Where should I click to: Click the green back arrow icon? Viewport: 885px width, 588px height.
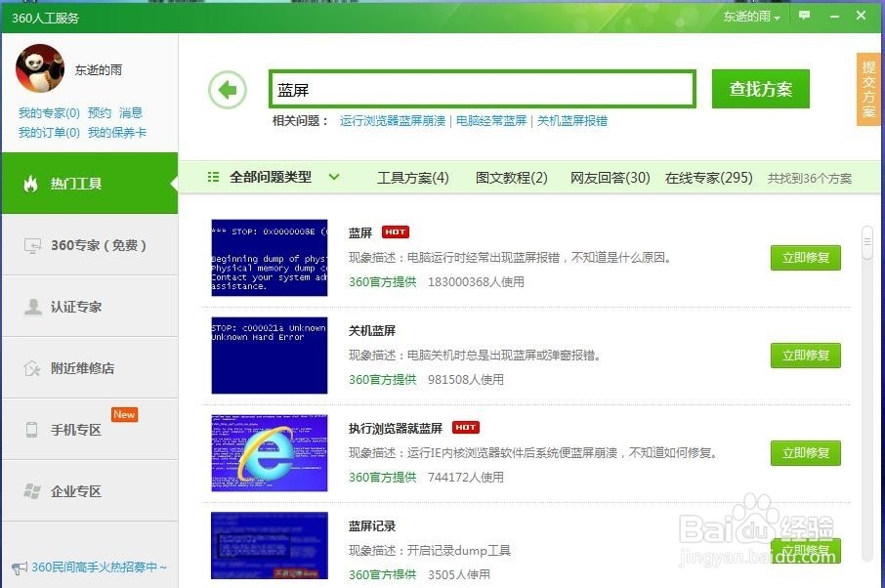click(228, 90)
